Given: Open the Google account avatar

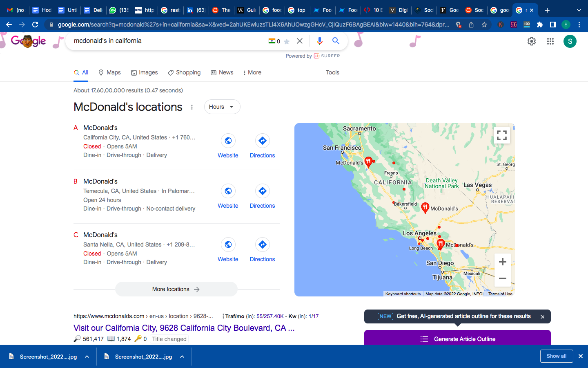Looking at the screenshot, I should [570, 41].
